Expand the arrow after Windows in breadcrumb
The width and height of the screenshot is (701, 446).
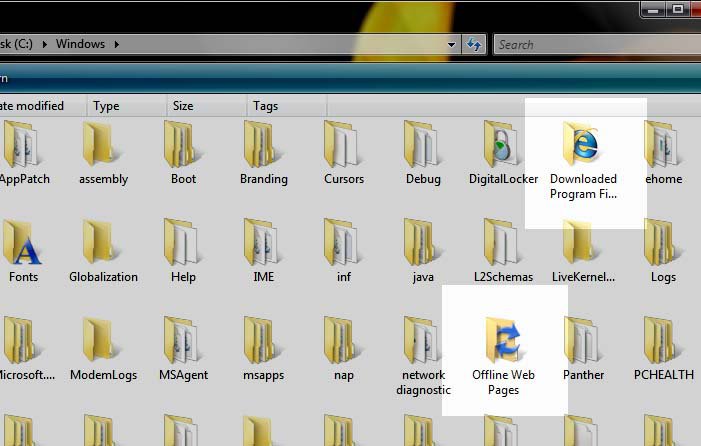click(117, 44)
